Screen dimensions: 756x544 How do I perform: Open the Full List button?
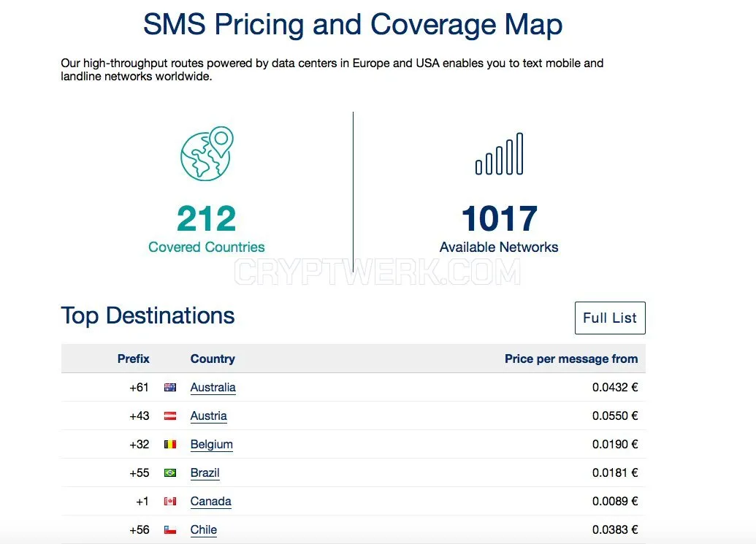click(610, 318)
